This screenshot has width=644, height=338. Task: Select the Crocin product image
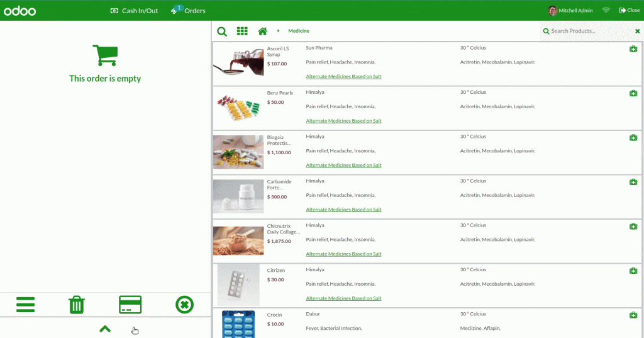pos(238,324)
